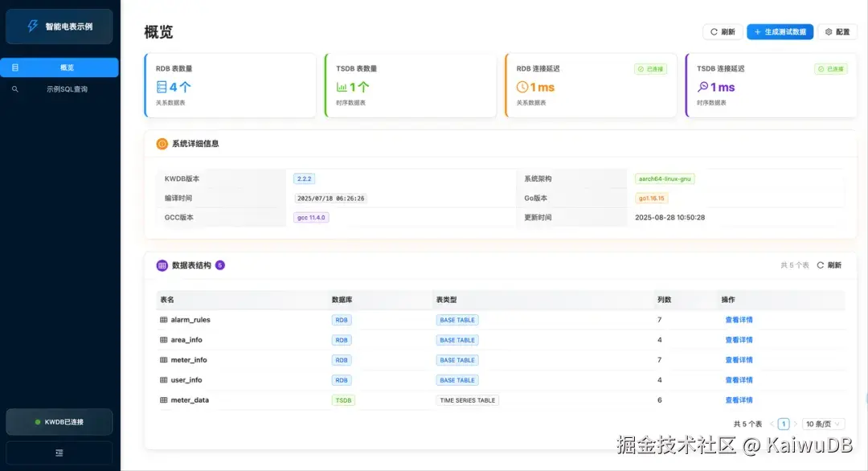Click the purple count badge showing 5
This screenshot has width=868, height=471.
[x=219, y=265]
